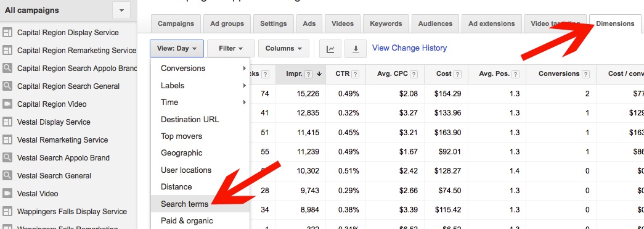Click help icon next to Avg. CPC column

[414, 75]
